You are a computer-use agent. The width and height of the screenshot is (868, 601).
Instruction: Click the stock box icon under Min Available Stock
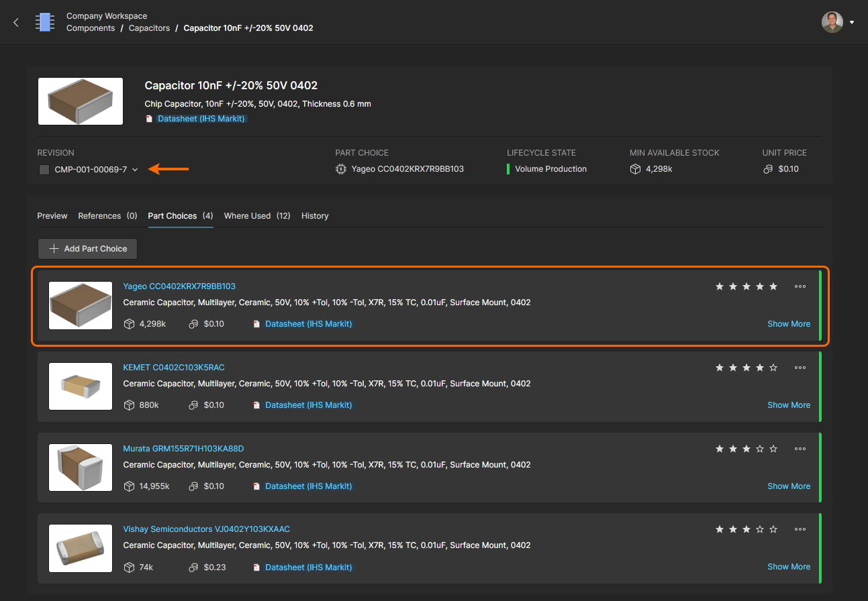tap(635, 169)
